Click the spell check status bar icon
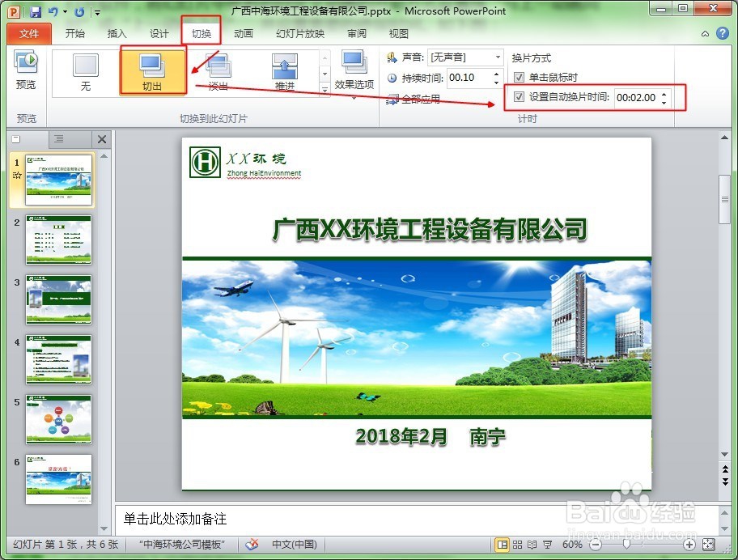This screenshot has height=560, width=738. (251, 544)
